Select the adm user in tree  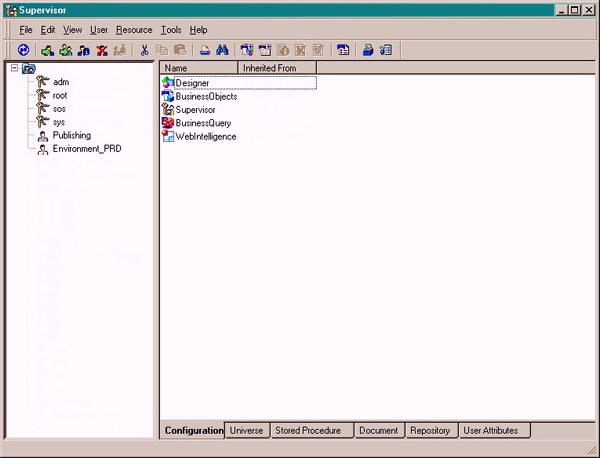pos(60,82)
